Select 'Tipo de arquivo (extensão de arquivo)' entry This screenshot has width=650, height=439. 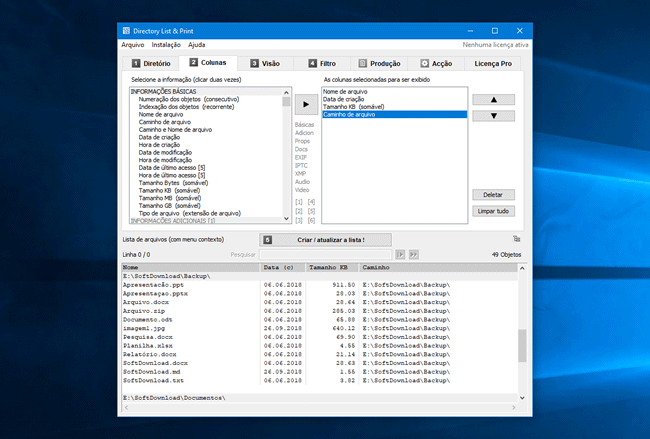(x=189, y=213)
